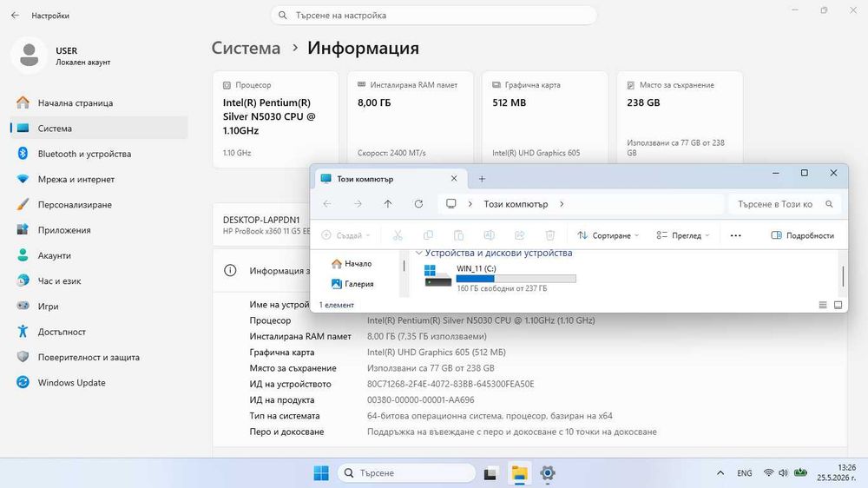Open Акаунти settings
The width and height of the screenshot is (868, 488).
pyautogui.click(x=99, y=256)
